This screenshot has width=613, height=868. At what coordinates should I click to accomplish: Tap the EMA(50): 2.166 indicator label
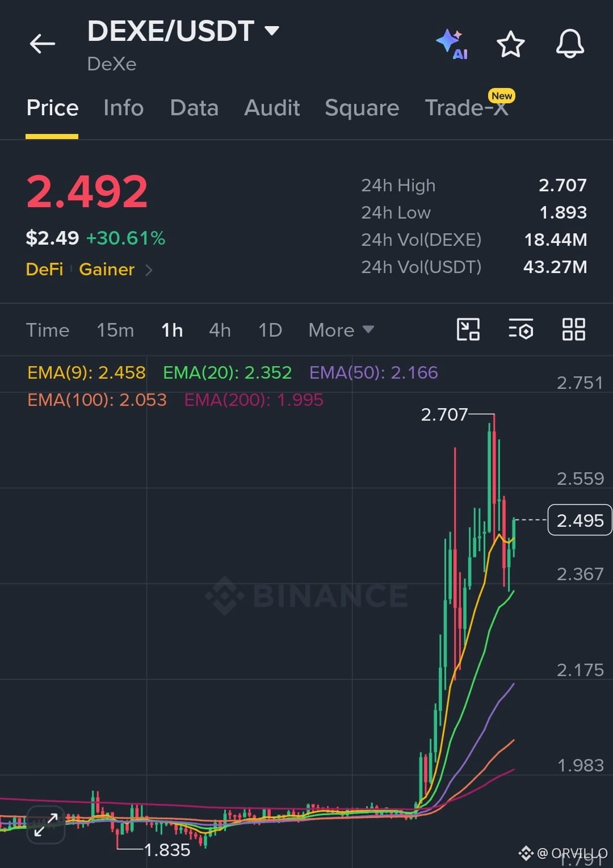373,372
